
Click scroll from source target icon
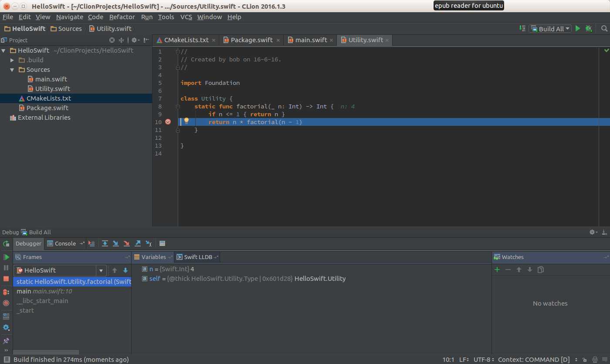(112, 40)
